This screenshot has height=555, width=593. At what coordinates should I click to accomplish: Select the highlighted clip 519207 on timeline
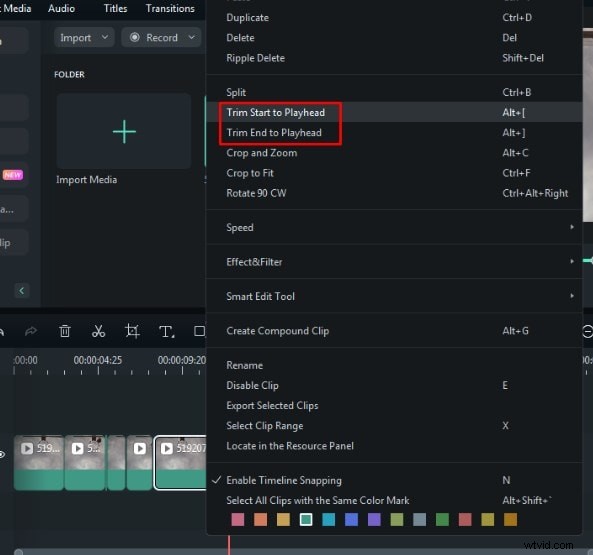[x=180, y=463]
